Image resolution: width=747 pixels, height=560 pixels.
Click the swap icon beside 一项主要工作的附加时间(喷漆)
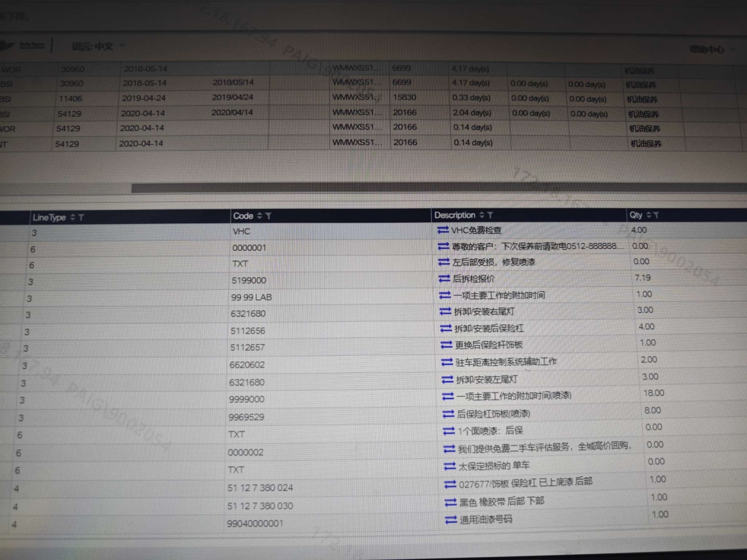point(448,397)
